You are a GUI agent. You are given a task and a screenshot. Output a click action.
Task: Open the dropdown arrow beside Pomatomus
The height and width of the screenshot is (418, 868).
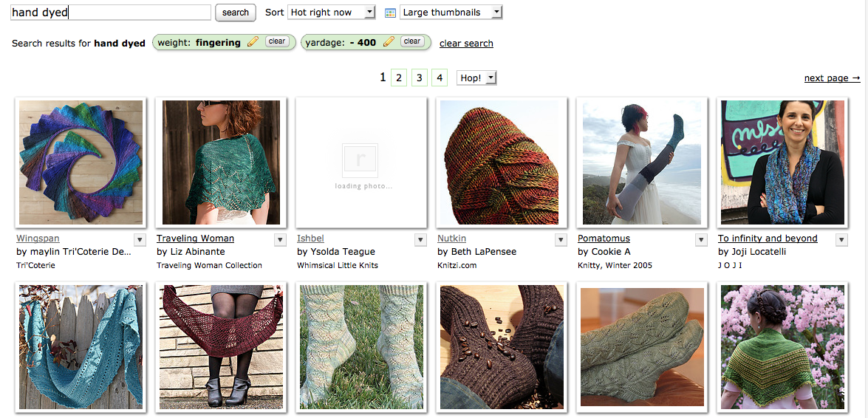tap(701, 239)
